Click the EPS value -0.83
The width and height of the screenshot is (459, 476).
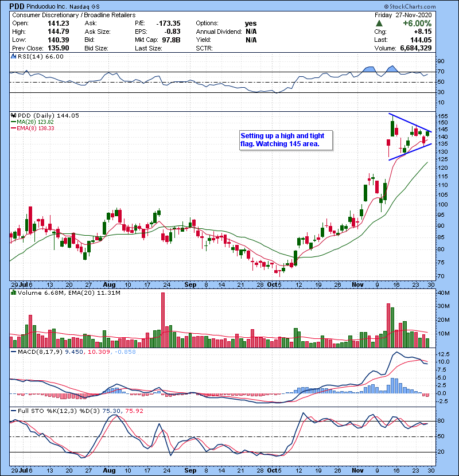[172, 32]
